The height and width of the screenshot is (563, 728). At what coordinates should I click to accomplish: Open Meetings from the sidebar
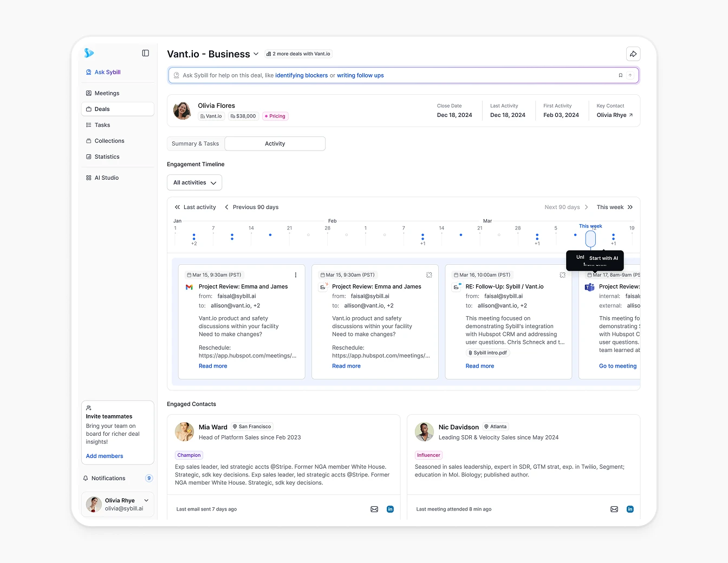(x=107, y=93)
